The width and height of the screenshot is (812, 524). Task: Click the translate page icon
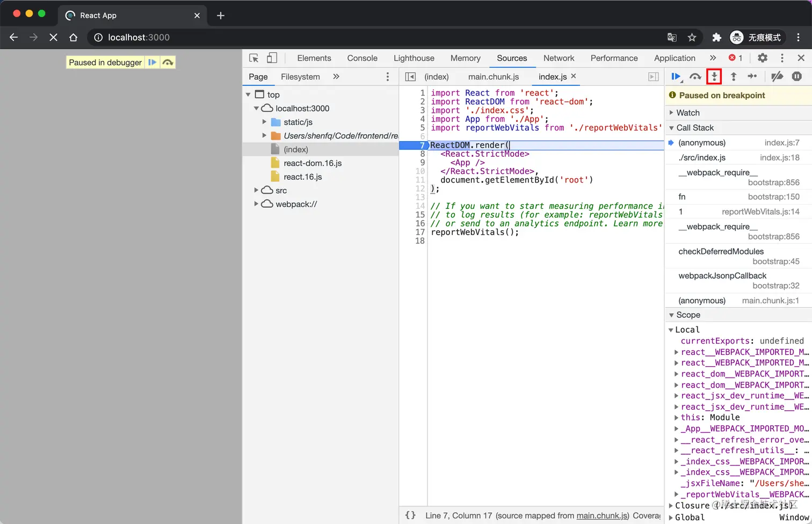672,37
